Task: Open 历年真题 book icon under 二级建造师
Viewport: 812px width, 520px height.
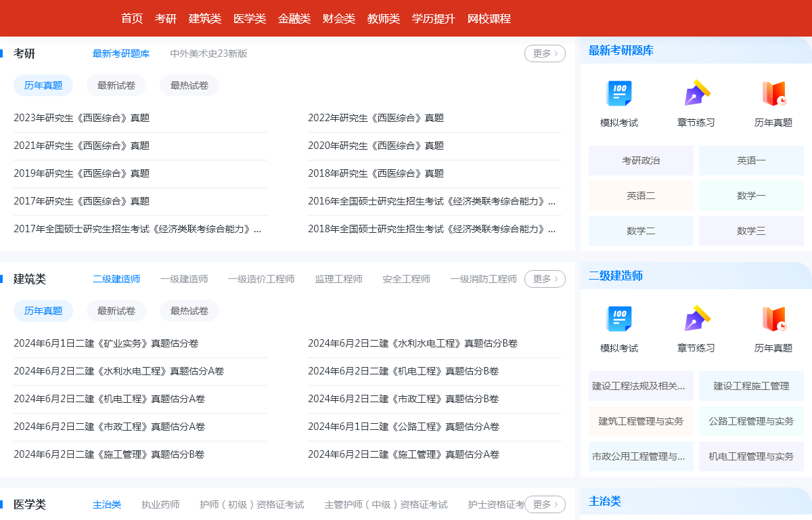Action: pos(773,319)
